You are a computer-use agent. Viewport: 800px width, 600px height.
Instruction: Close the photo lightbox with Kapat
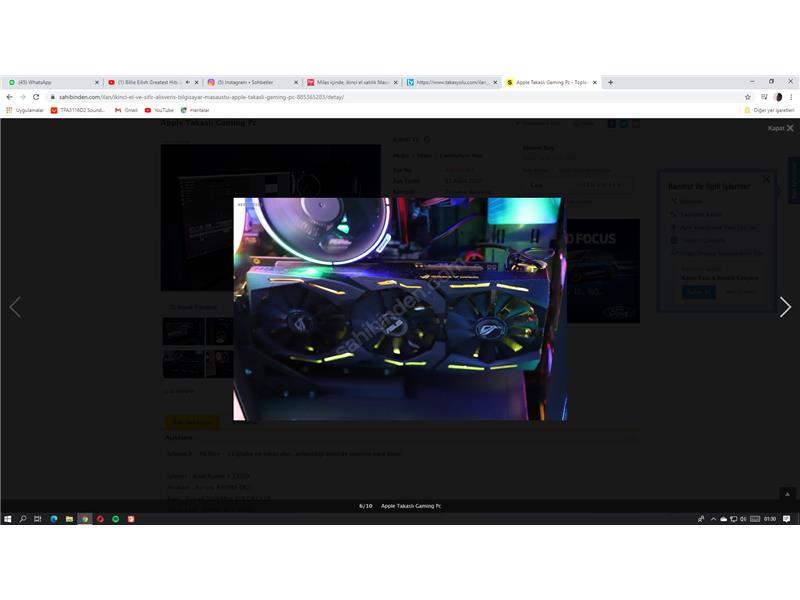point(781,128)
